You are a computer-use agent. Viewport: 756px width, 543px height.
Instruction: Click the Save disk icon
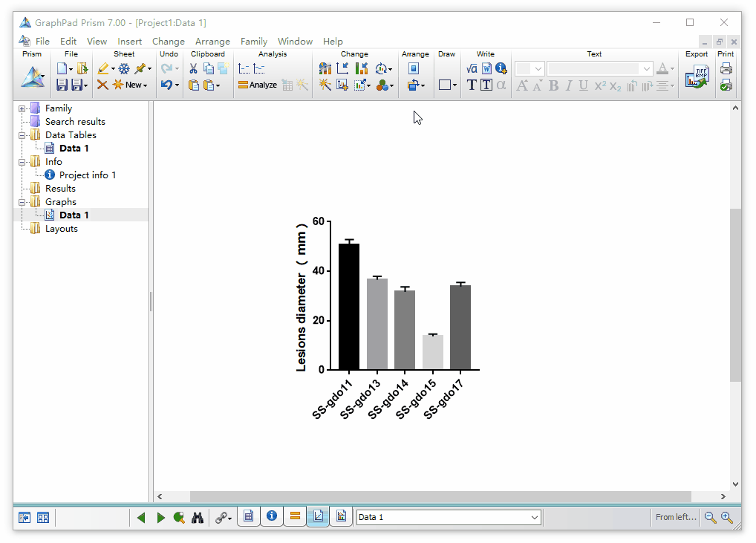[62, 85]
